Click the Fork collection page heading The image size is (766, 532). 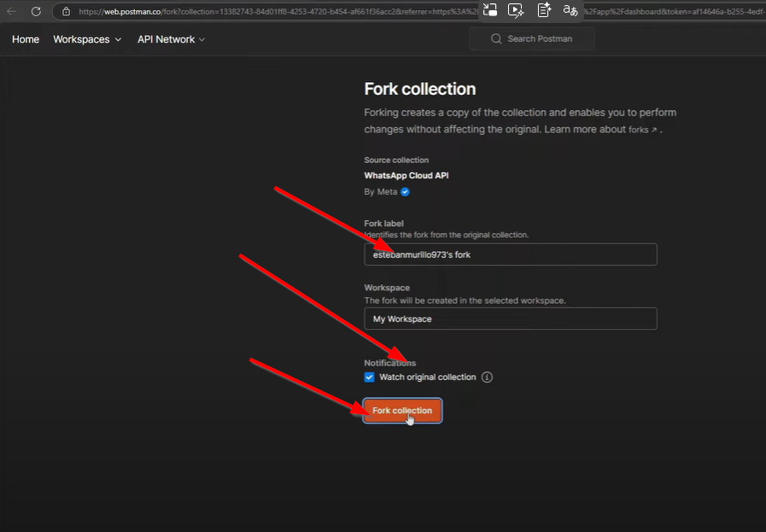tap(419, 89)
